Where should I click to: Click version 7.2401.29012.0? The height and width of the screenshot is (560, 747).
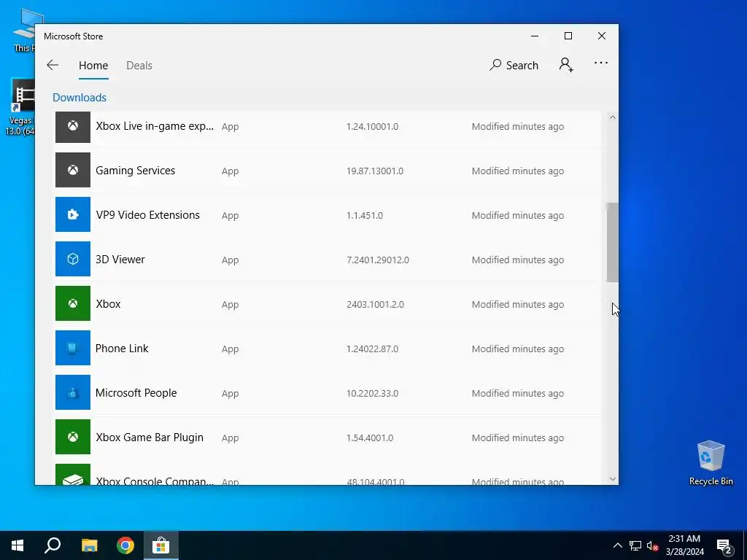(378, 260)
